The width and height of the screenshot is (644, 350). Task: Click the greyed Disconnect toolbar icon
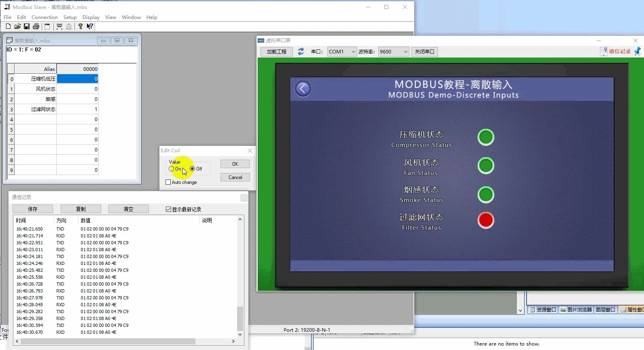pos(69,26)
